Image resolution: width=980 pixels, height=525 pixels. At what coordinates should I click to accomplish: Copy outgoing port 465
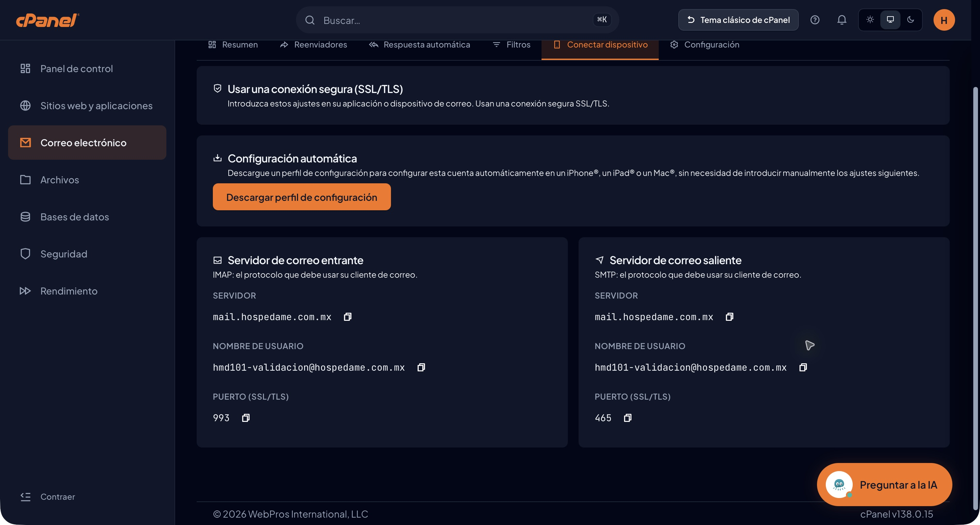pos(628,418)
